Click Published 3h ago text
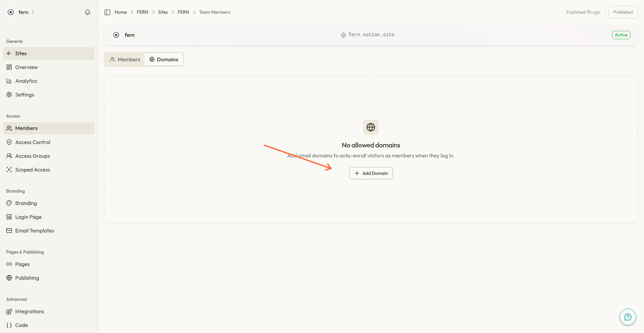This screenshot has width=644, height=333. tap(583, 12)
